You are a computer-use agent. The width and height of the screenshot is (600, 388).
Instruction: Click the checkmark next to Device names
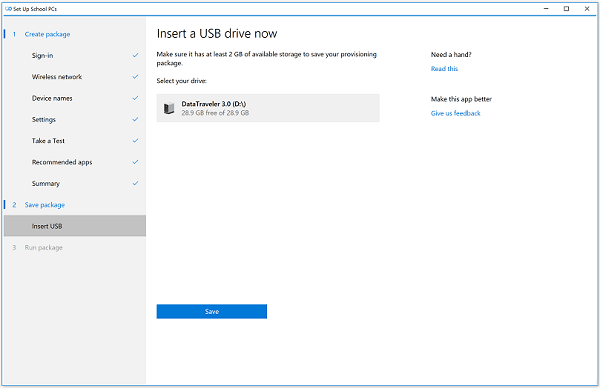[135, 98]
